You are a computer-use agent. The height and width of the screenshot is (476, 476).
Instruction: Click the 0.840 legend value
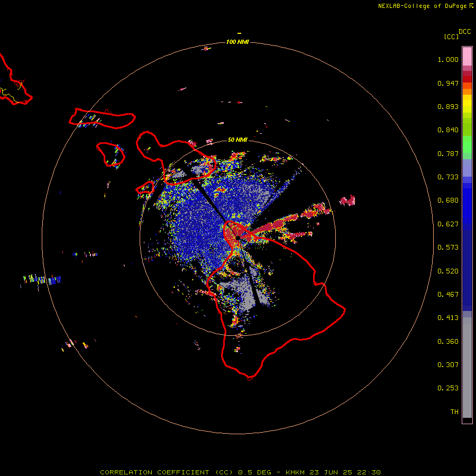[x=448, y=130]
